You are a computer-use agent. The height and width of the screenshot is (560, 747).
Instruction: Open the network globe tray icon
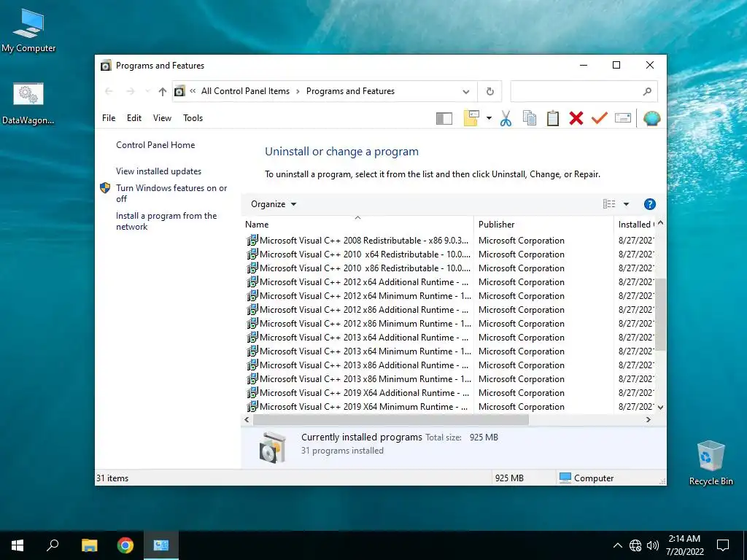pyautogui.click(x=635, y=545)
